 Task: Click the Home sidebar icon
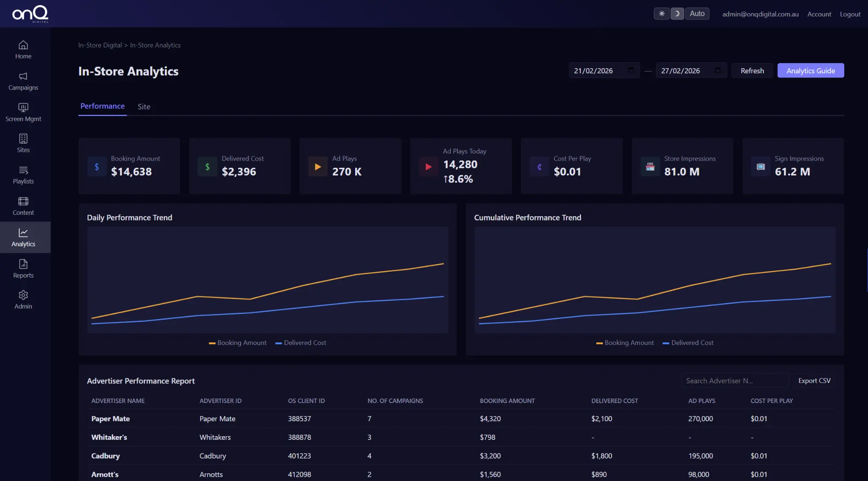pos(23,45)
